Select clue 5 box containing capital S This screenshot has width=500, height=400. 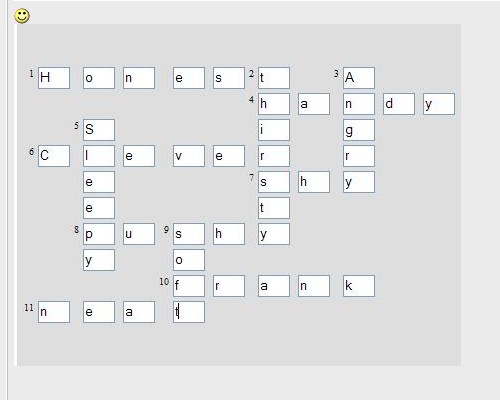99,130
